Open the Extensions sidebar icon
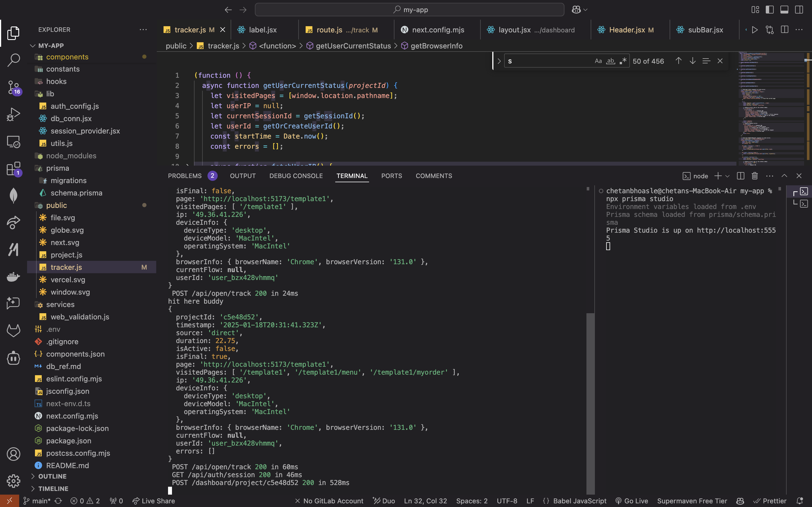This screenshot has height=507, width=812. coord(14,169)
